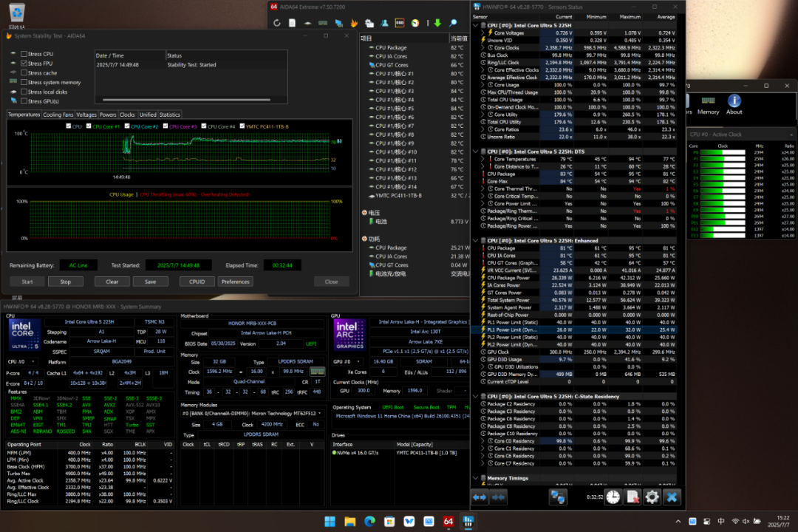Switch to Powers tab
This screenshot has height=532, width=798.
(x=108, y=115)
